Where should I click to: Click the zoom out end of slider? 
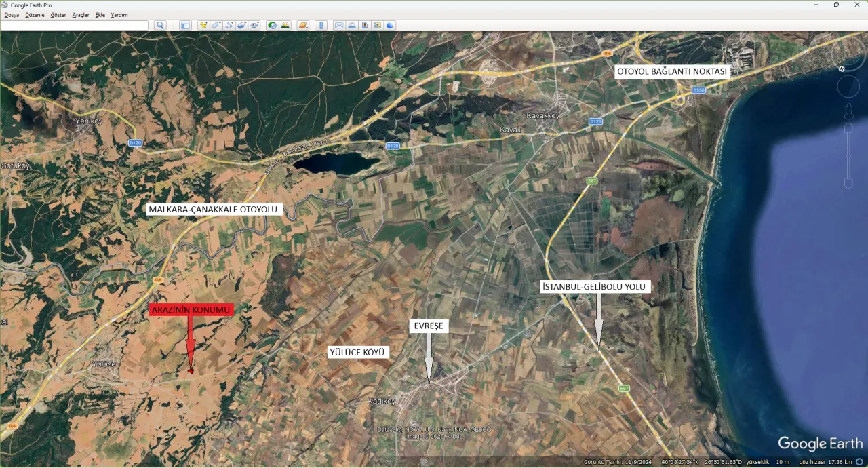[x=848, y=183]
